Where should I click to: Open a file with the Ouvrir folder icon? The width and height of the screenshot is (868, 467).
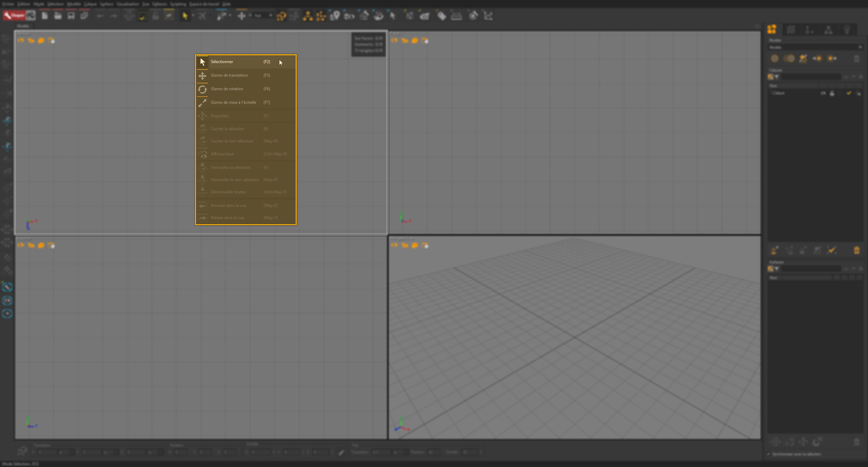point(58,16)
